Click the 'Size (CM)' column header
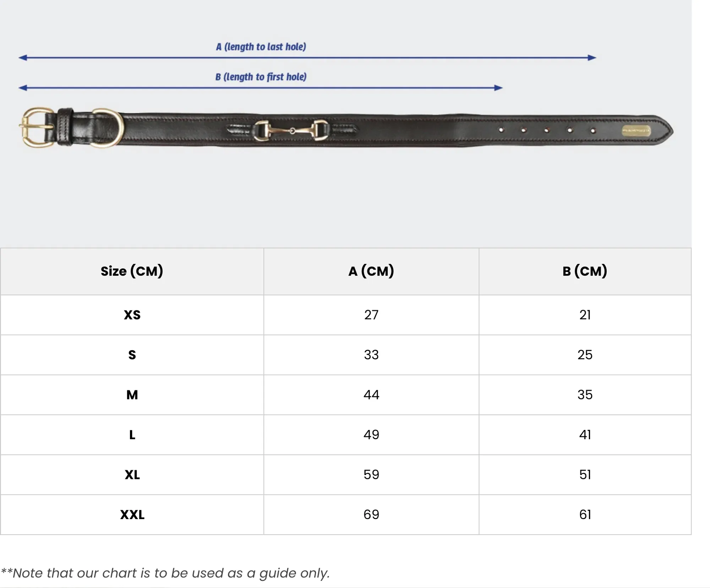The width and height of the screenshot is (710, 588). [132, 271]
